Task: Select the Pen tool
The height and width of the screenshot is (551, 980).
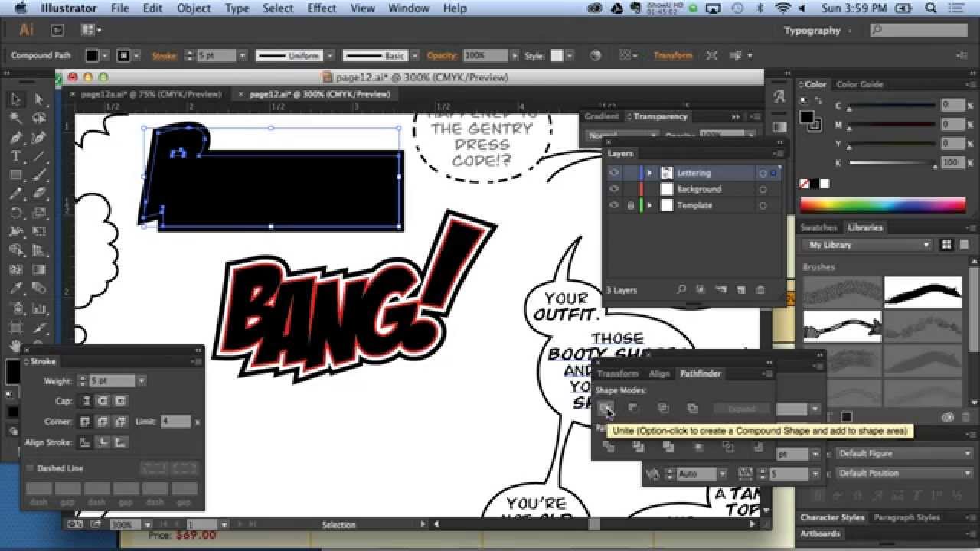Action: click(x=15, y=138)
